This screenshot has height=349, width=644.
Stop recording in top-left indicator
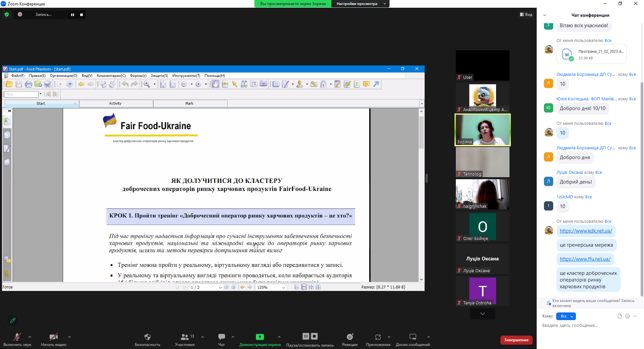point(82,15)
